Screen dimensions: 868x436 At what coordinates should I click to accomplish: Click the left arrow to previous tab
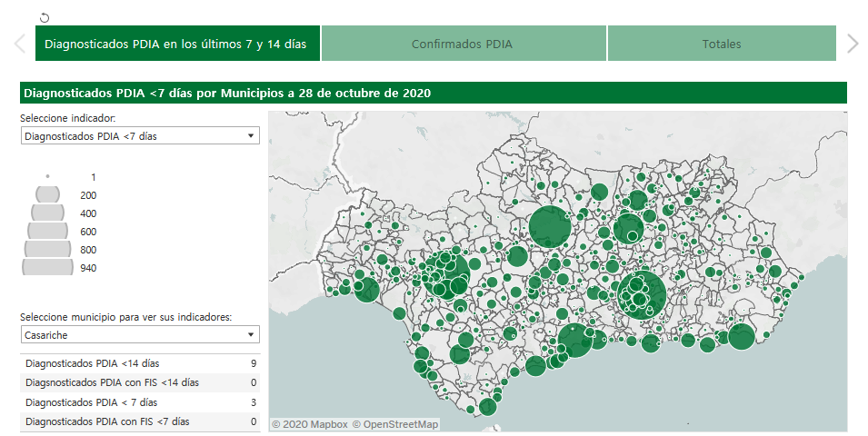pos(19,44)
